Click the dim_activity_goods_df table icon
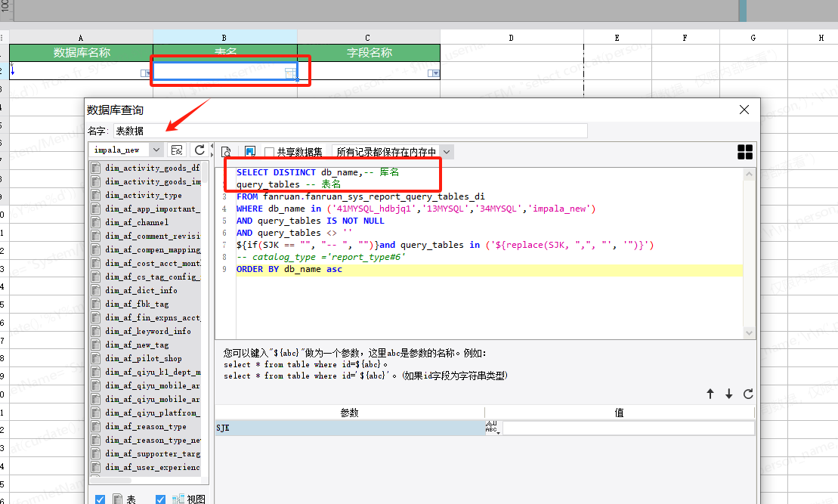This screenshot has width=838, height=504. tap(96, 168)
